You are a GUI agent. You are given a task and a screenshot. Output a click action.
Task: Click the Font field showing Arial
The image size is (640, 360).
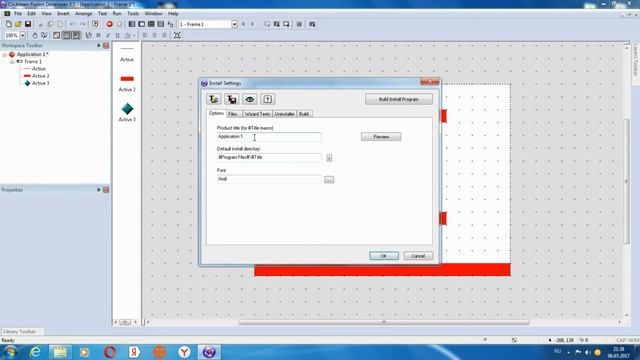pyautogui.click(x=269, y=179)
